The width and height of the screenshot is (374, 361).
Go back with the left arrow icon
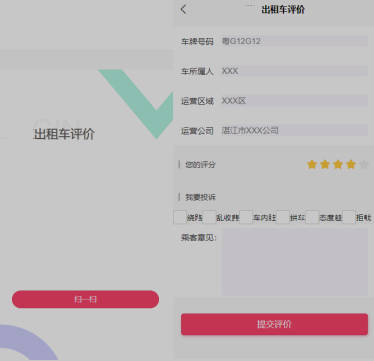pos(183,9)
